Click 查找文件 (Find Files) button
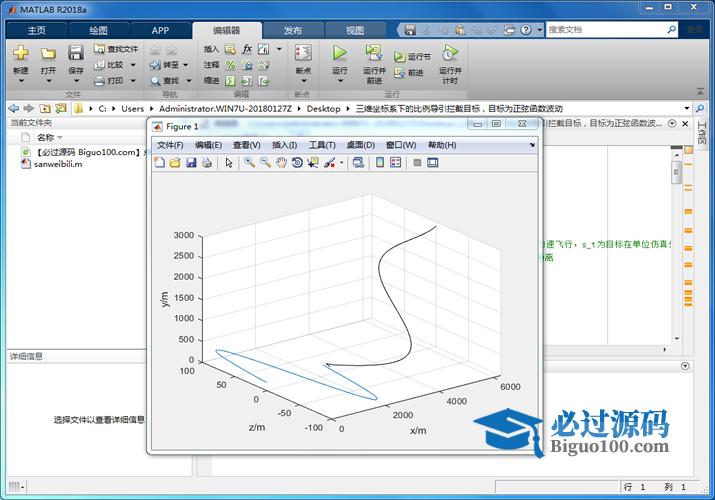The image size is (715, 500). pyautogui.click(x=116, y=48)
